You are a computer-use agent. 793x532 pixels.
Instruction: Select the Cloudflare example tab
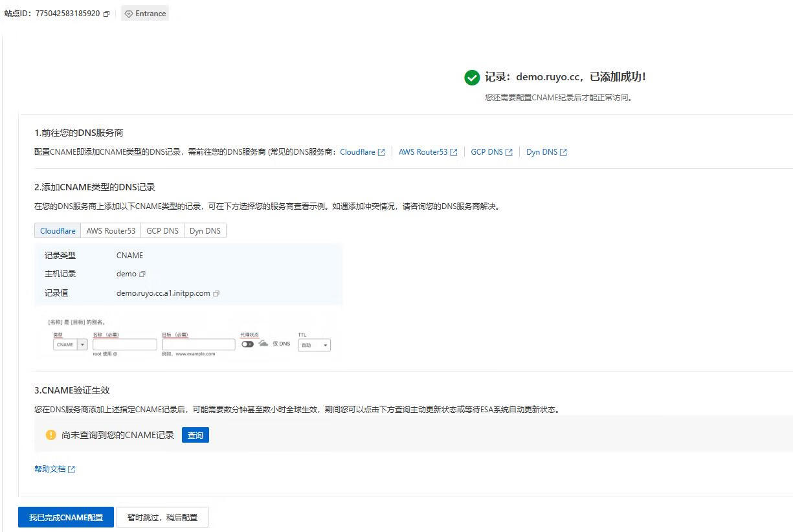(58, 231)
